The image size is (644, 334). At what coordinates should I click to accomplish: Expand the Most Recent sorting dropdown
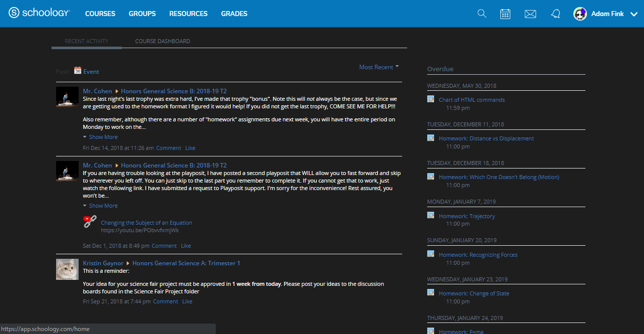point(379,66)
